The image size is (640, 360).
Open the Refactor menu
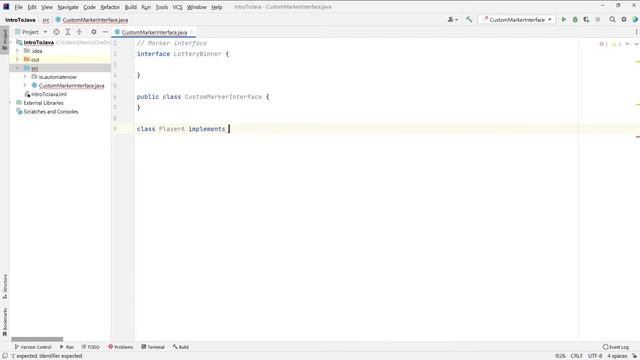pos(110,7)
